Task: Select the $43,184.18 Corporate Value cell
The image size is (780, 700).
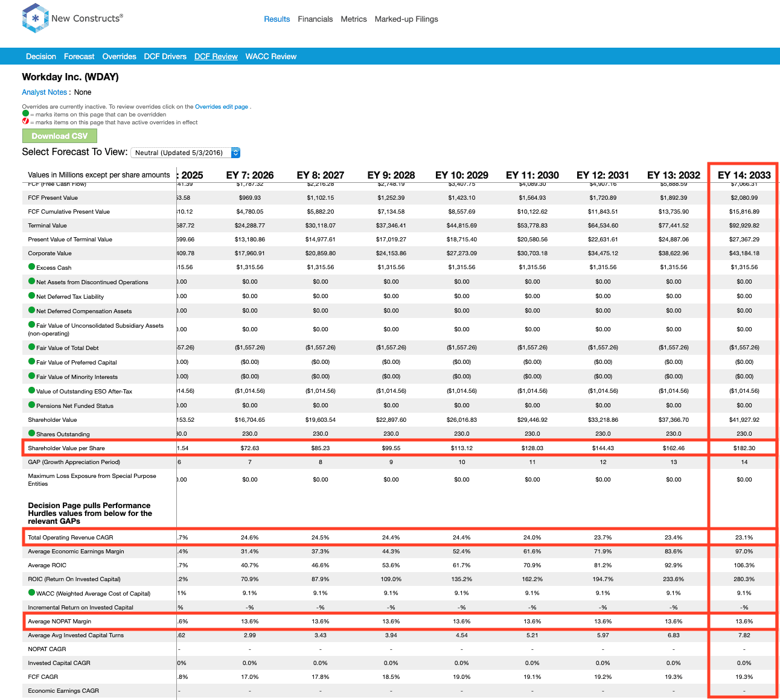Action: [744, 253]
